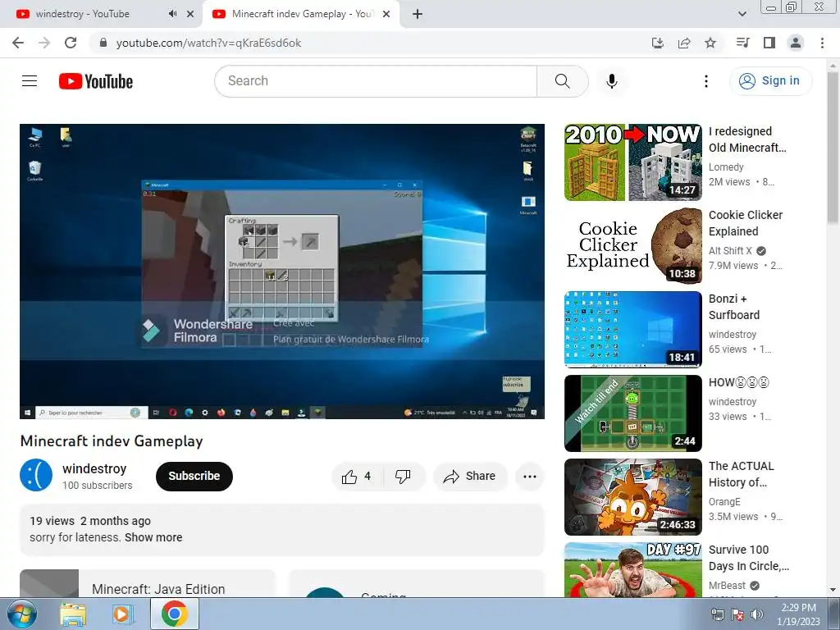The image size is (840, 630).
Task: Click the video player to play
Action: coord(282,272)
